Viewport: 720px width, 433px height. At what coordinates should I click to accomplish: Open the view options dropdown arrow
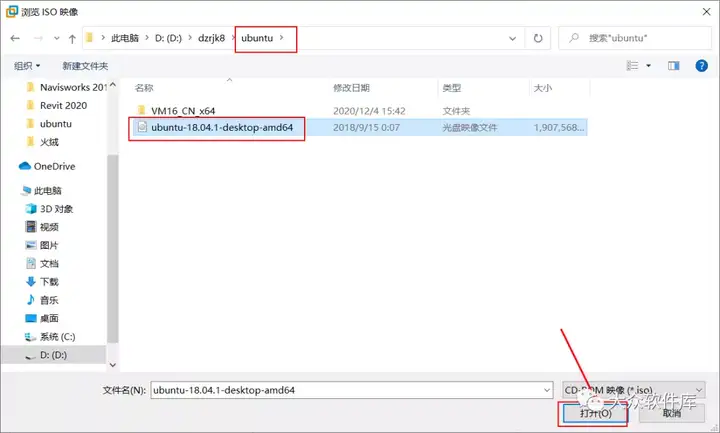[x=648, y=66]
